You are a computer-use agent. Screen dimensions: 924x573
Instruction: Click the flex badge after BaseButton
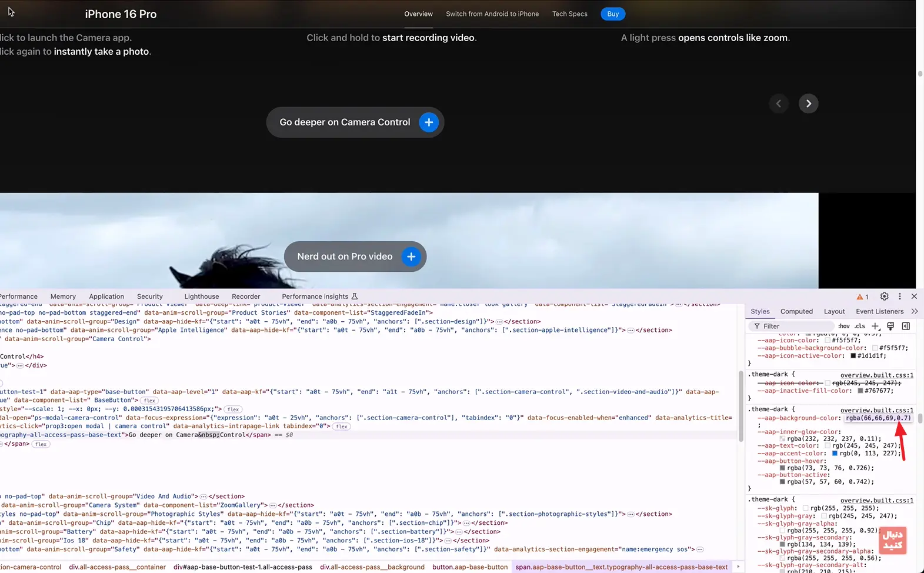click(x=149, y=401)
